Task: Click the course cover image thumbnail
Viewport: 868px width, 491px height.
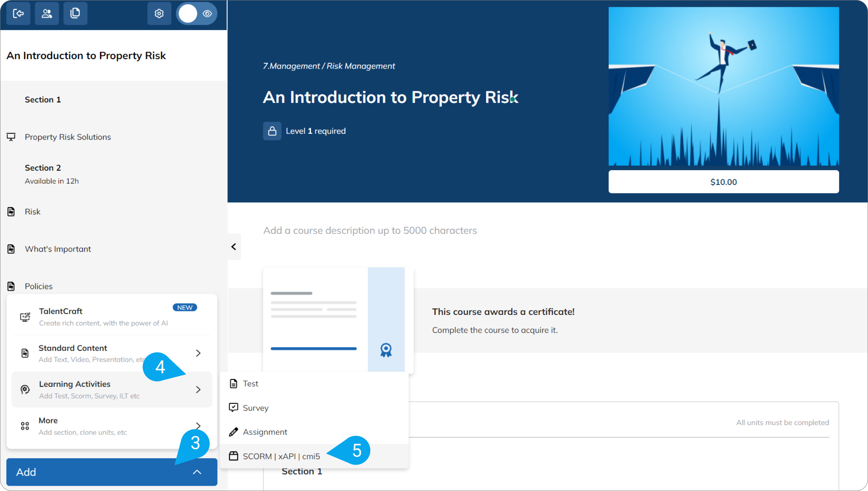Action: click(x=724, y=86)
